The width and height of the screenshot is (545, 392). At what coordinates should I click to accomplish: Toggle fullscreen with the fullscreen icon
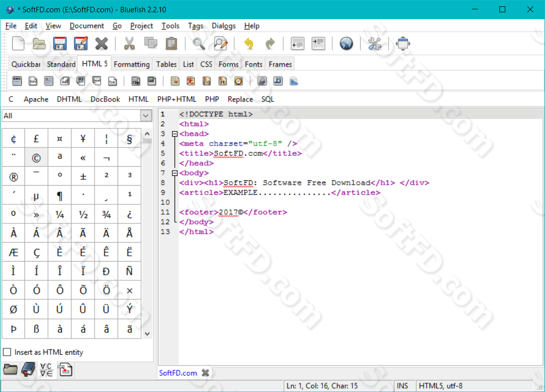pyautogui.click(x=402, y=44)
